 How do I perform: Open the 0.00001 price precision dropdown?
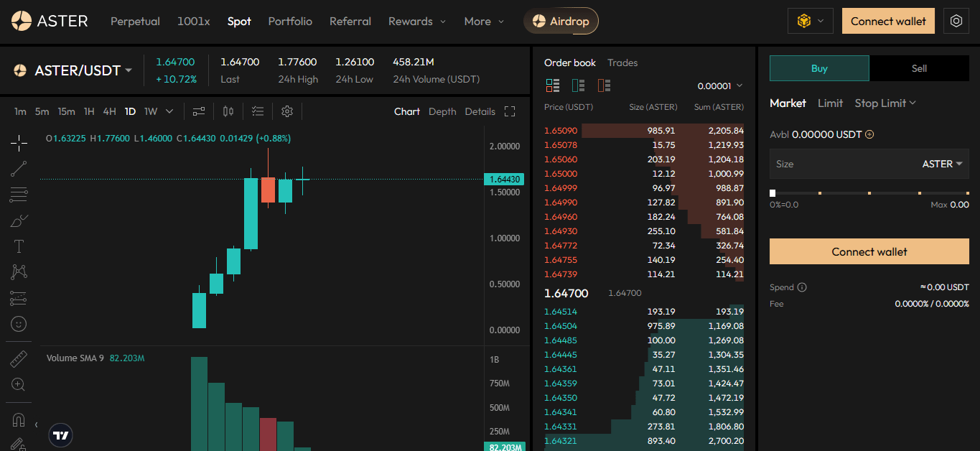pyautogui.click(x=719, y=86)
